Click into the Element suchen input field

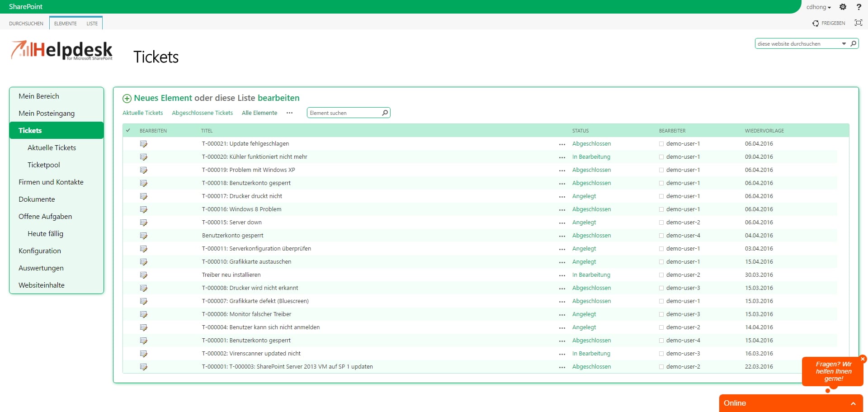344,113
